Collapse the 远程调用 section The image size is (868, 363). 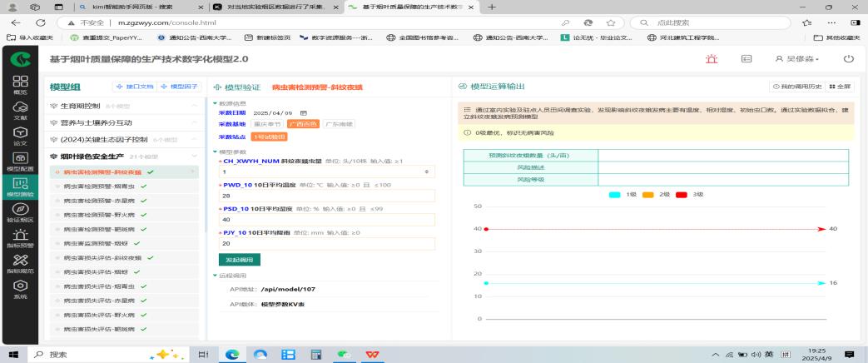(231, 276)
